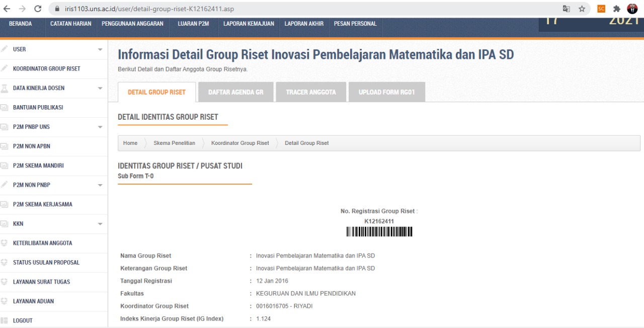Click the orange SC extension icon
644x328 pixels.
pyautogui.click(x=601, y=9)
